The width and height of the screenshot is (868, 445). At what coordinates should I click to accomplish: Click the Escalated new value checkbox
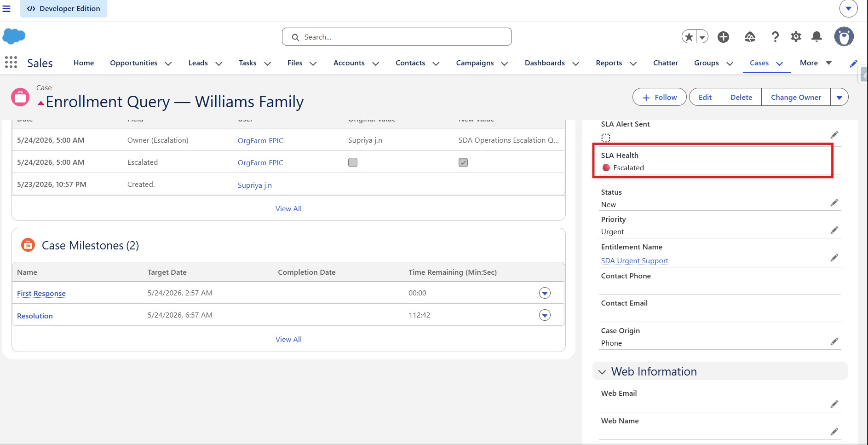coord(463,162)
